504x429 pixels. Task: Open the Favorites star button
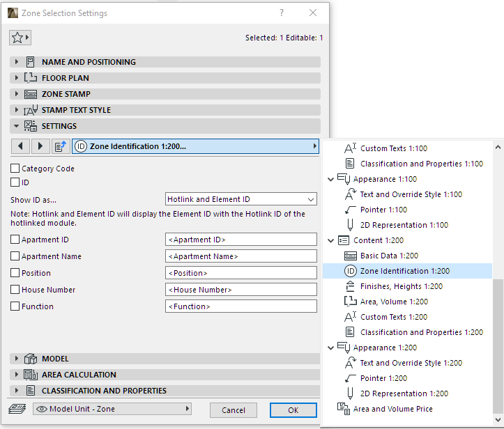[20, 38]
